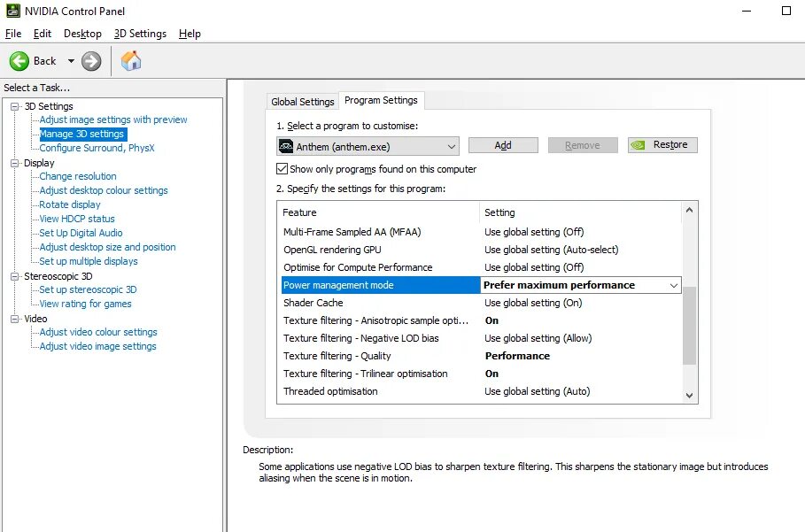Open Adjust desktop size and position
This screenshot has height=532, width=805.
click(107, 247)
